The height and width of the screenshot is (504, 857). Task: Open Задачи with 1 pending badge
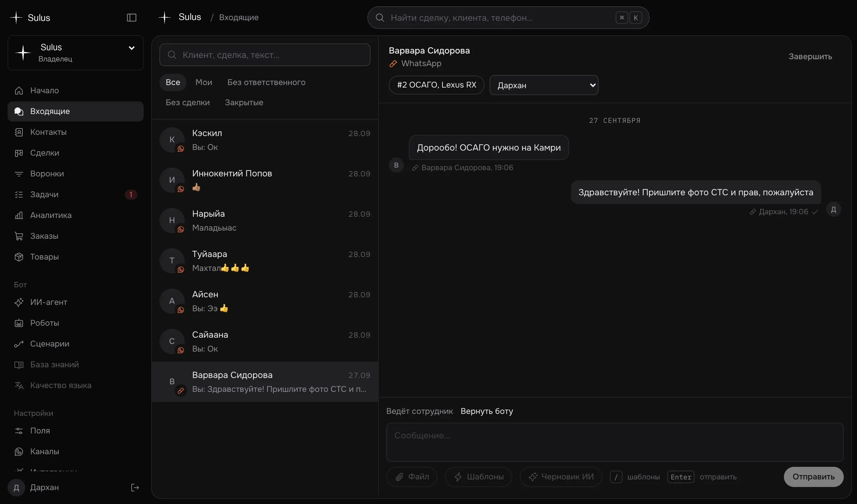[x=75, y=194]
